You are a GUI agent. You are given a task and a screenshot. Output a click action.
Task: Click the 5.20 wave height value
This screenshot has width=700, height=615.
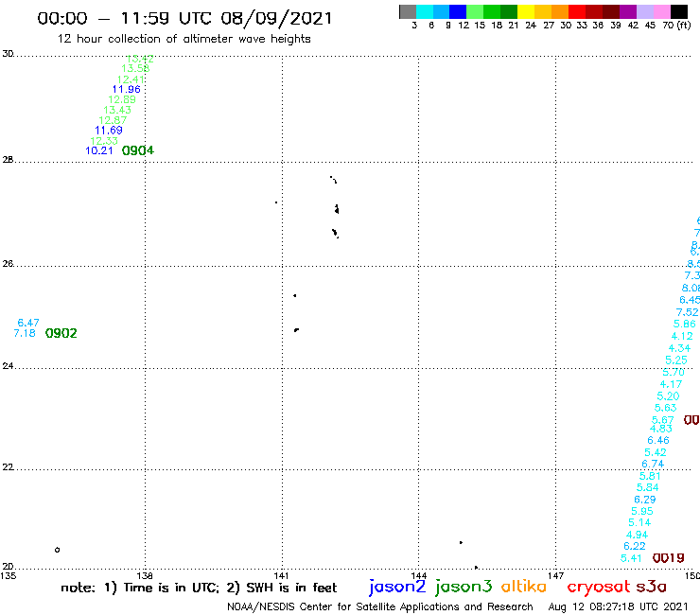[668, 396]
